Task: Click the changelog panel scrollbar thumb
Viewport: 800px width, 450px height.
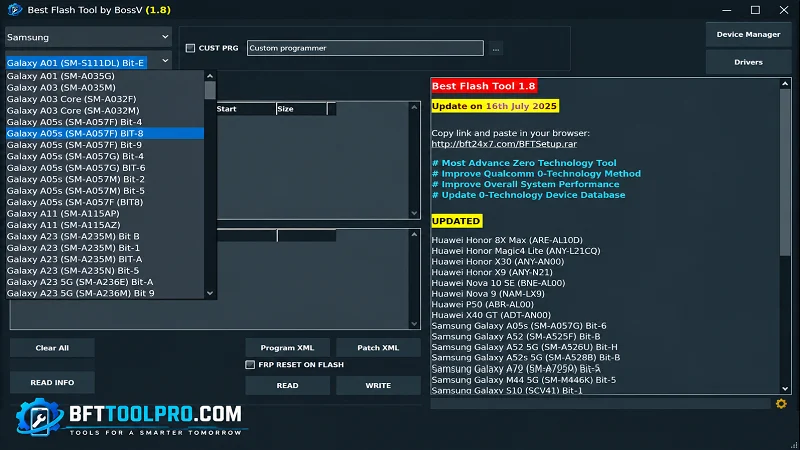Action: coord(785,172)
